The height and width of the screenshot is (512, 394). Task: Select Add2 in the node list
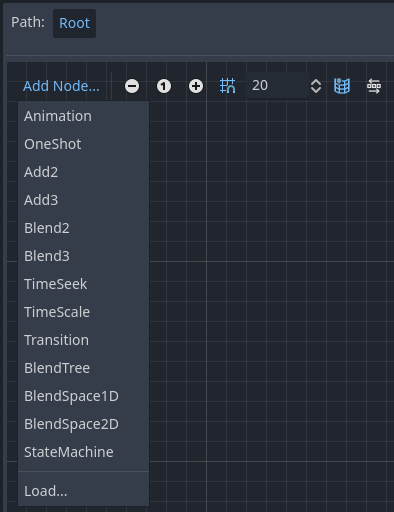(x=84, y=172)
